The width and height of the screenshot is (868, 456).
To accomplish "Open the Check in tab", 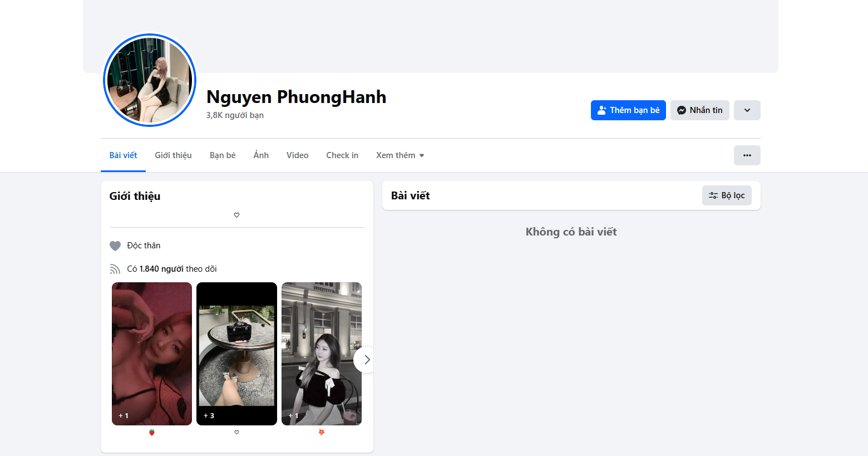I will click(x=342, y=155).
